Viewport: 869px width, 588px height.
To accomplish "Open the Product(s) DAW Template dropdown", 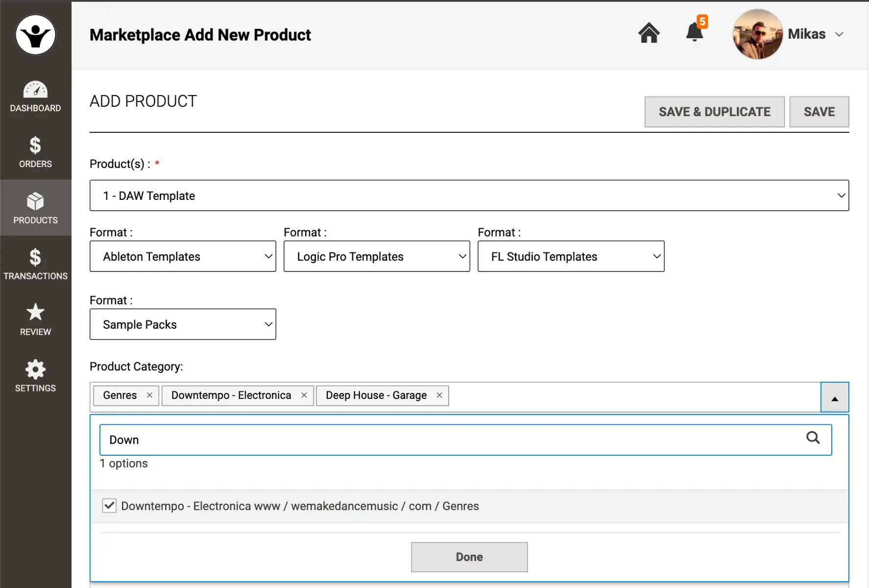I will tap(469, 196).
